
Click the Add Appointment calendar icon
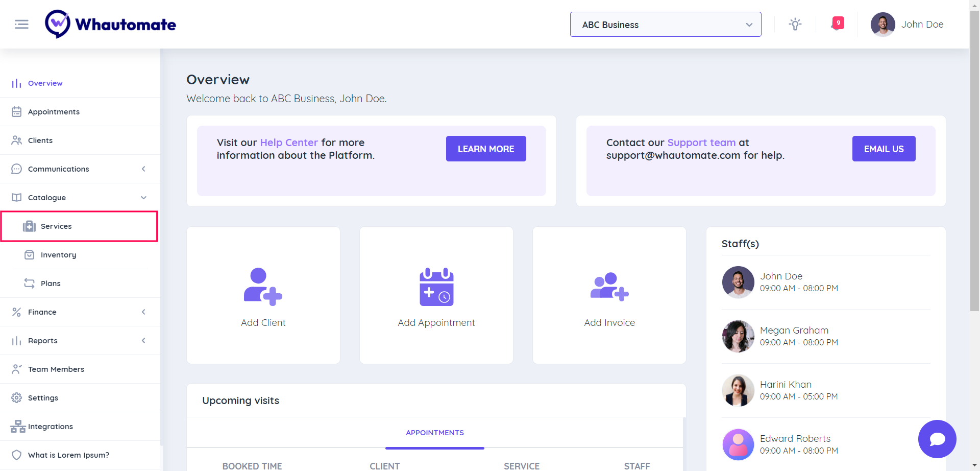click(x=436, y=287)
